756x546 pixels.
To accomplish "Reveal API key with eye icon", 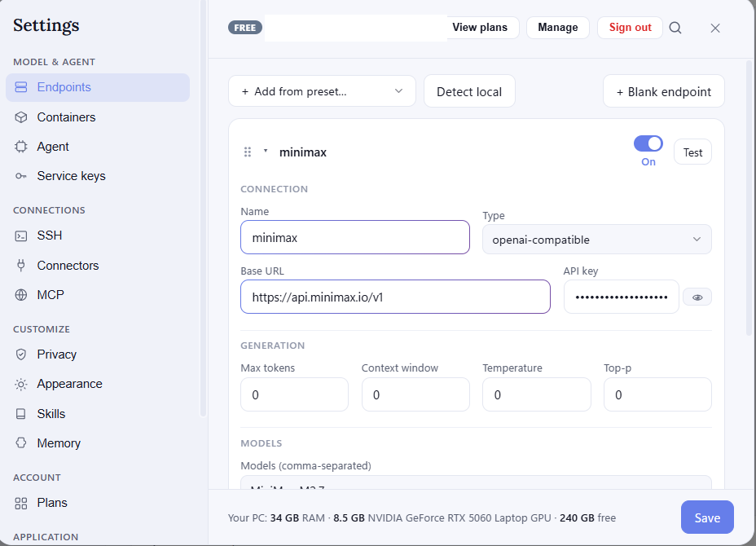I will [697, 297].
